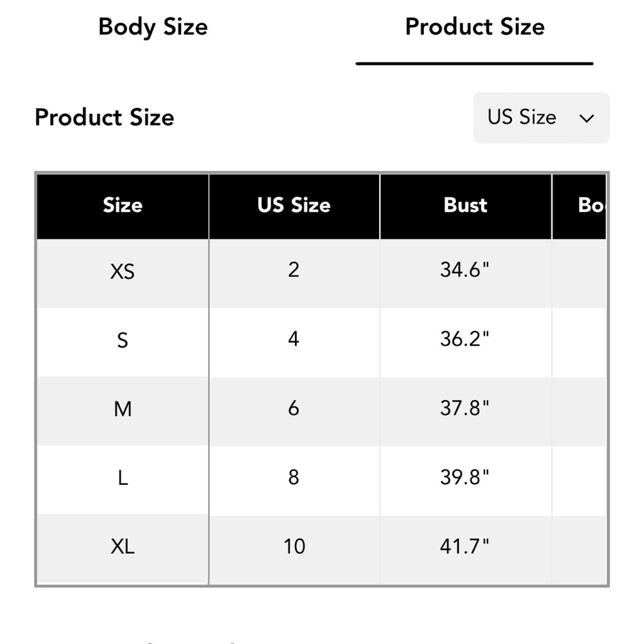Select the Product Size tab
Viewport: 644px width, 644px height.
pos(475,27)
